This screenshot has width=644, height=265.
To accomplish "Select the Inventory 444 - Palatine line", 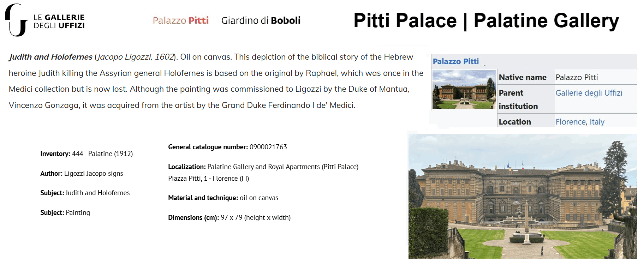I will point(87,154).
